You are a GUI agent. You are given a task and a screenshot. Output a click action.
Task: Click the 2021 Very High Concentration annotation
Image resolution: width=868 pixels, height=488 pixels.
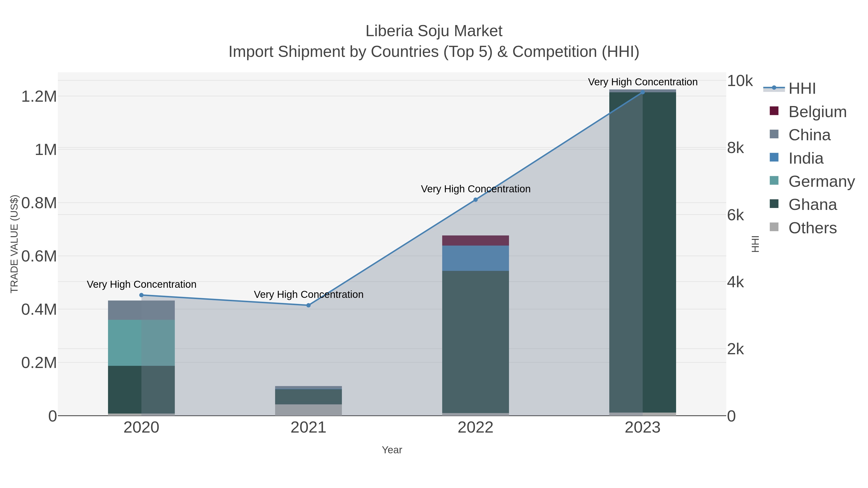point(308,294)
